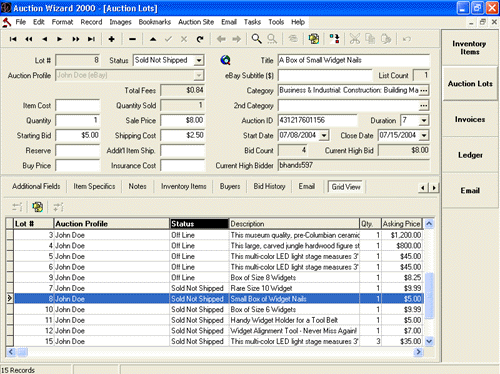
Task: Open the Close Date calendar dropdown
Action: 424,135
